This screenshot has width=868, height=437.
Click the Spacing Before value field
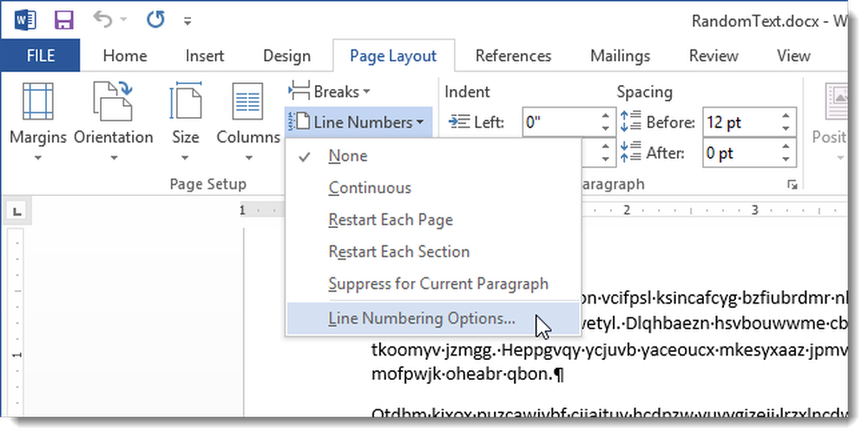pyautogui.click(x=740, y=122)
